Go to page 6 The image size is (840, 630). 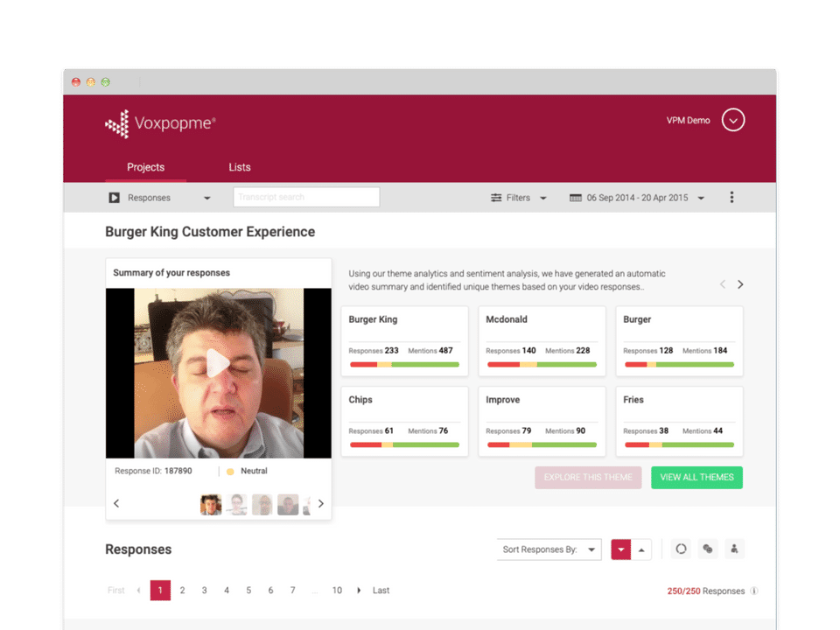(x=270, y=591)
